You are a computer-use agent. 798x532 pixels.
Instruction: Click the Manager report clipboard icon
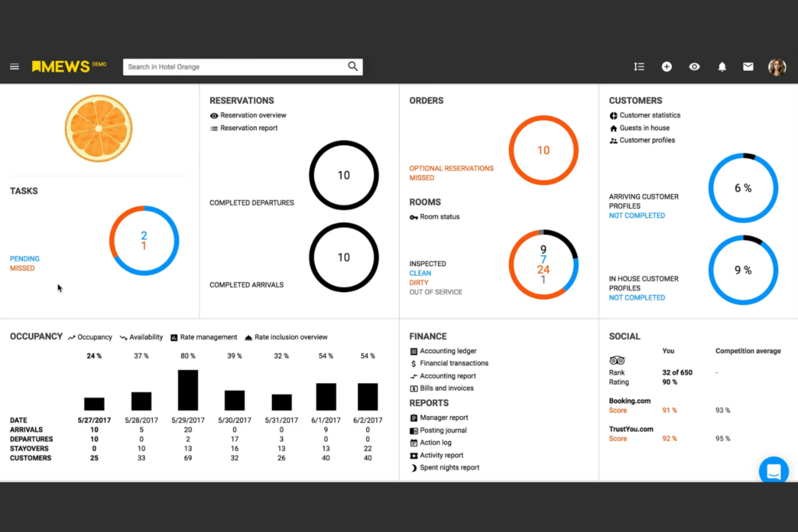(414, 418)
